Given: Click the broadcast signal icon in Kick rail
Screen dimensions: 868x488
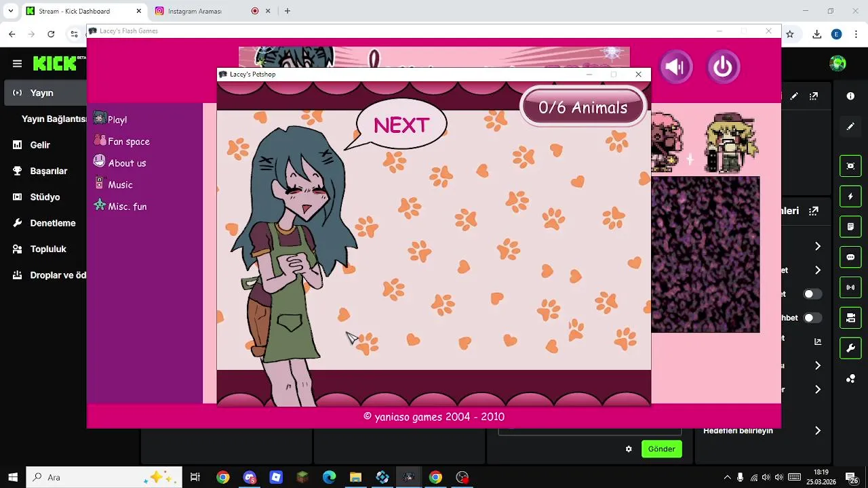Looking at the screenshot, I should tap(850, 287).
